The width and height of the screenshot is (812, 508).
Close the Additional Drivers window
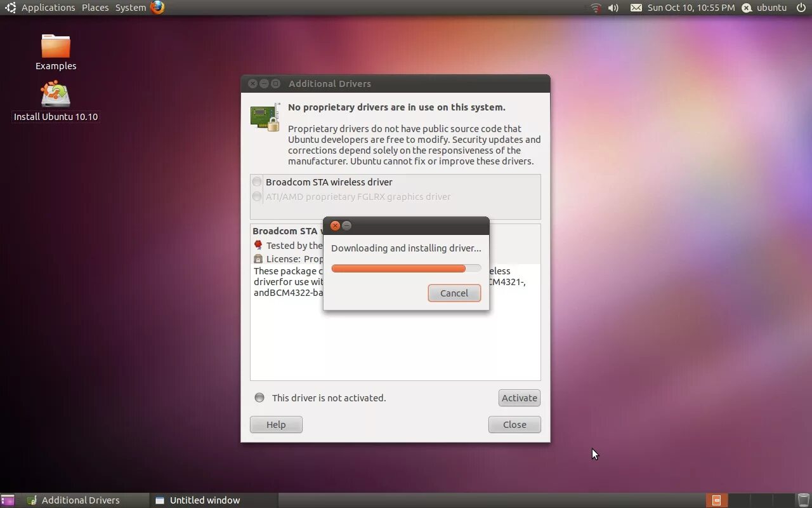252,83
